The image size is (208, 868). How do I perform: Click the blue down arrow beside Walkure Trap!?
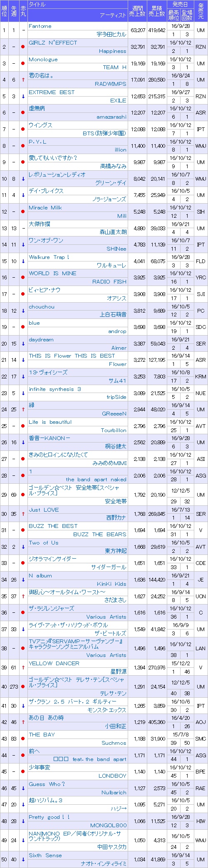tap(23, 261)
